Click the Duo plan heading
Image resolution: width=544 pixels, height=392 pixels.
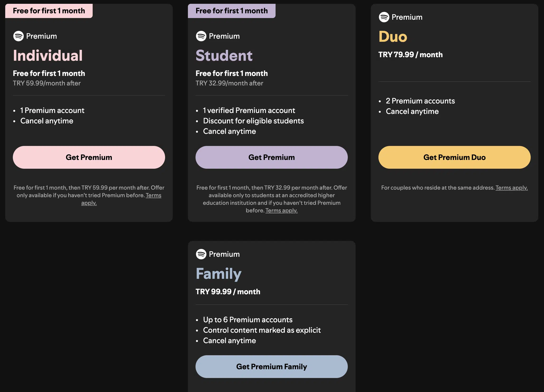393,37
